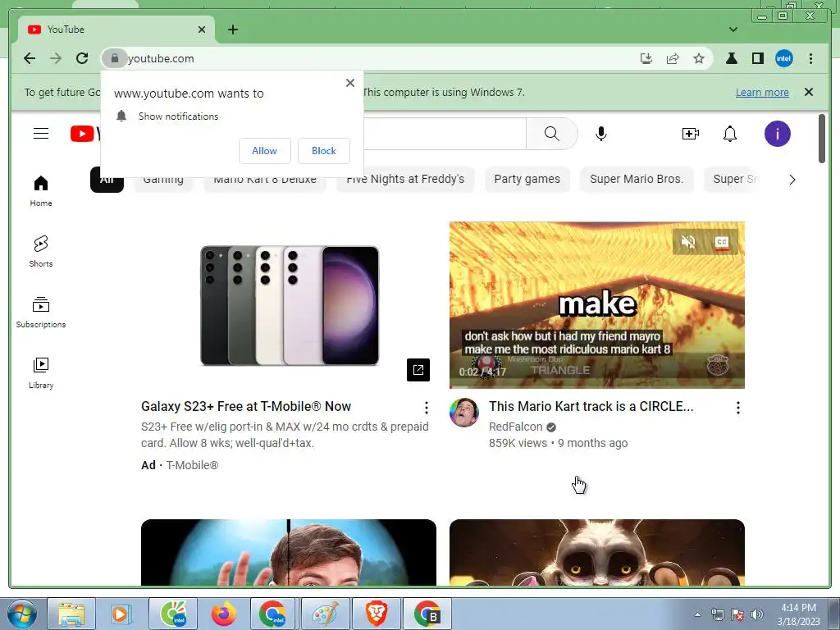This screenshot has height=630, width=840.
Task: Toggle the browser side panel icon
Action: click(x=757, y=58)
